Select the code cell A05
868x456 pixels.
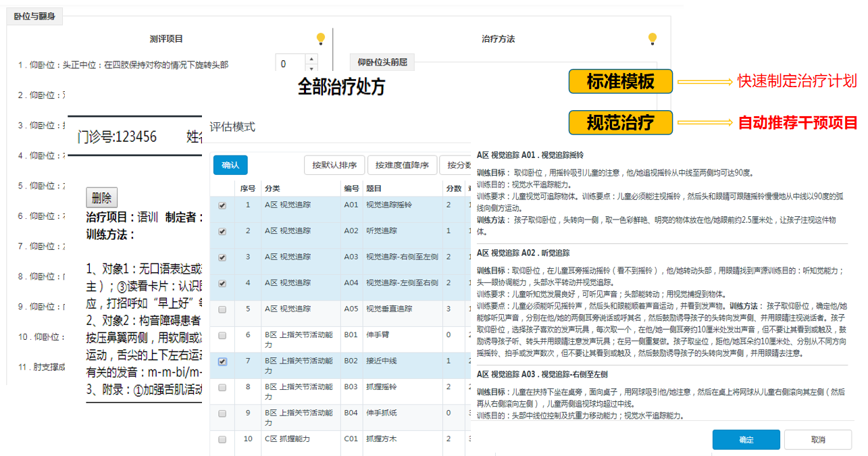[351, 309]
